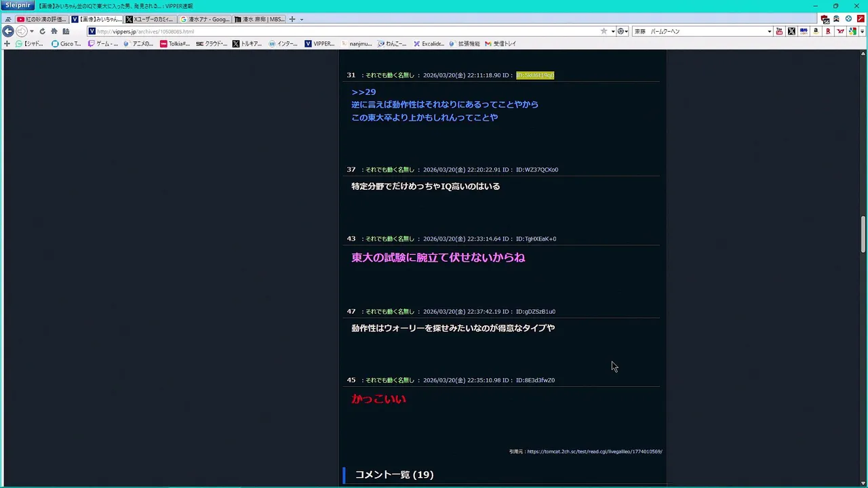The height and width of the screenshot is (488, 868).
Task: Click the Sleipnir logo menu button
Action: [18, 5]
